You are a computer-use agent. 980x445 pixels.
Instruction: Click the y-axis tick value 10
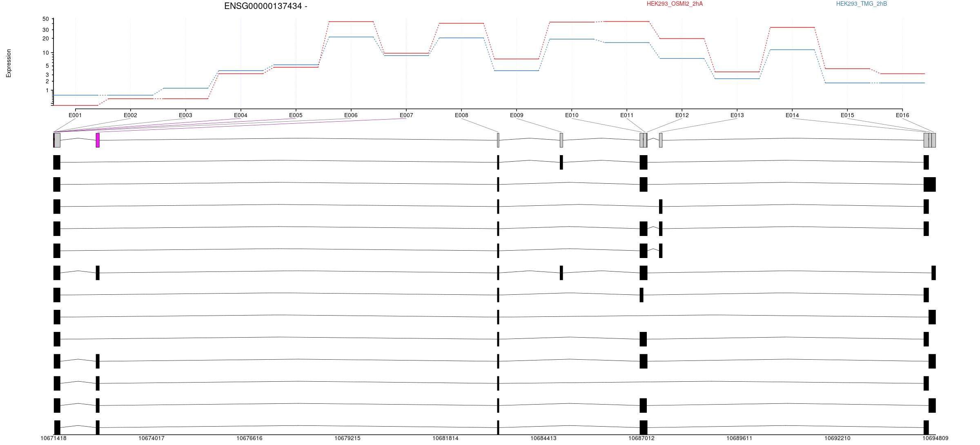[45, 53]
